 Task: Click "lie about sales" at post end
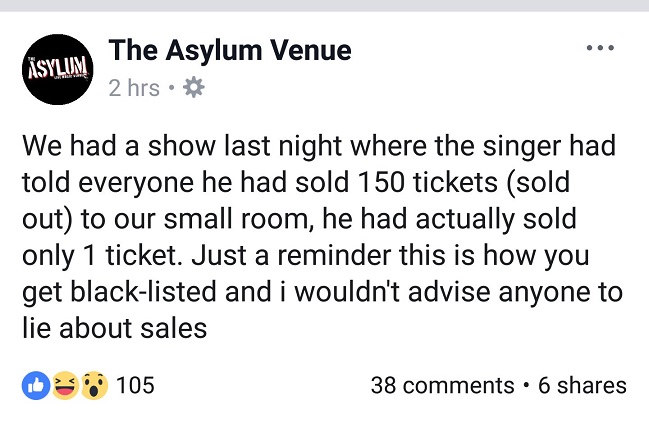point(114,328)
